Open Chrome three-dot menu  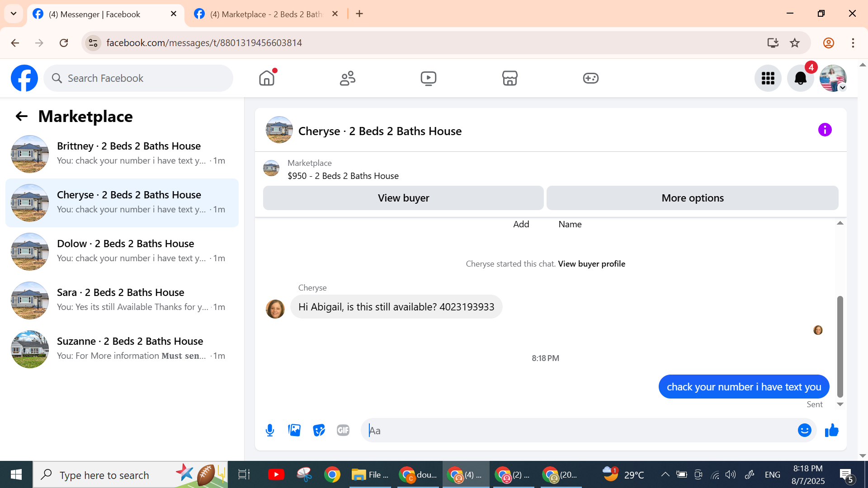click(853, 43)
